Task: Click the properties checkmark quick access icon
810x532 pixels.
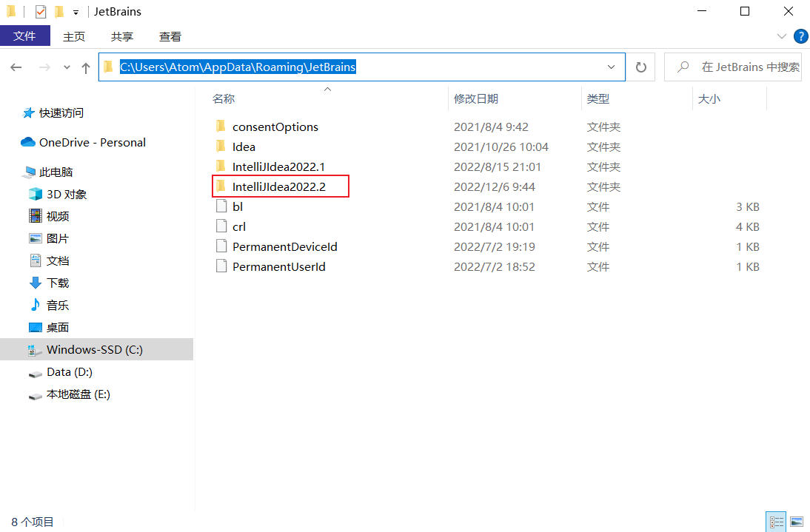Action: [40, 11]
